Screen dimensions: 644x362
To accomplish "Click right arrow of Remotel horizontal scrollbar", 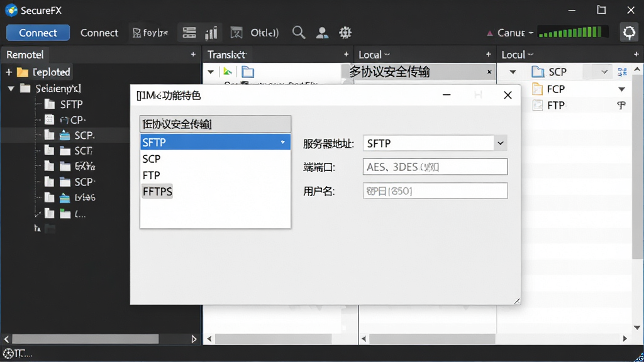I will point(194,339).
